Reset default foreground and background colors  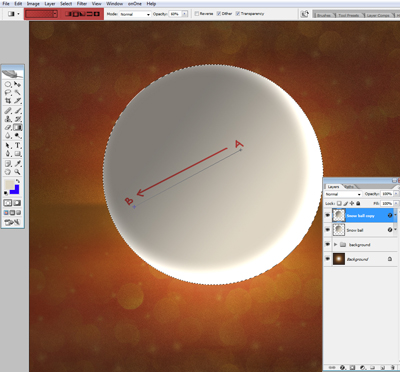6,193
